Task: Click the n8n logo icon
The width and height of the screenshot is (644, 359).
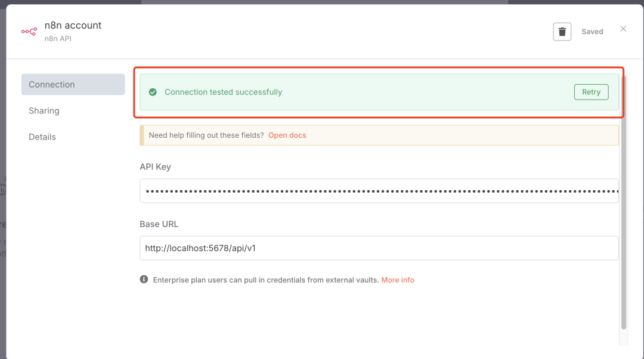Action: coord(29,32)
